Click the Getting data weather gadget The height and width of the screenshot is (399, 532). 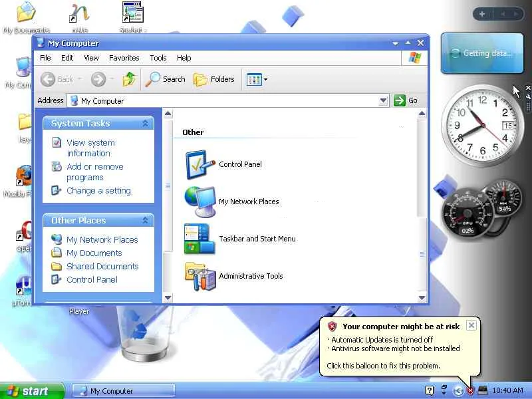click(482, 53)
